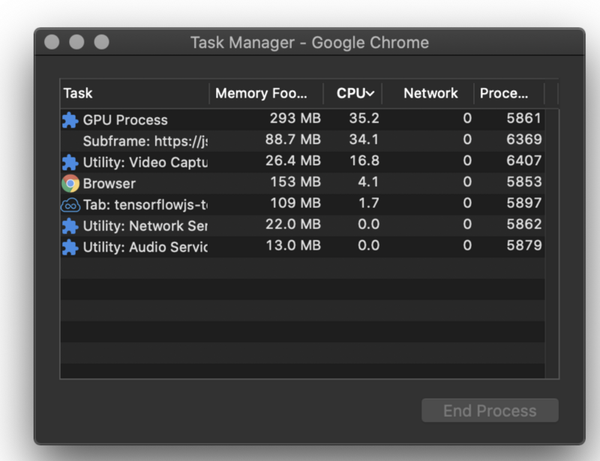
Task: Select the Tab: tensorflowjs task
Action: [x=145, y=205]
